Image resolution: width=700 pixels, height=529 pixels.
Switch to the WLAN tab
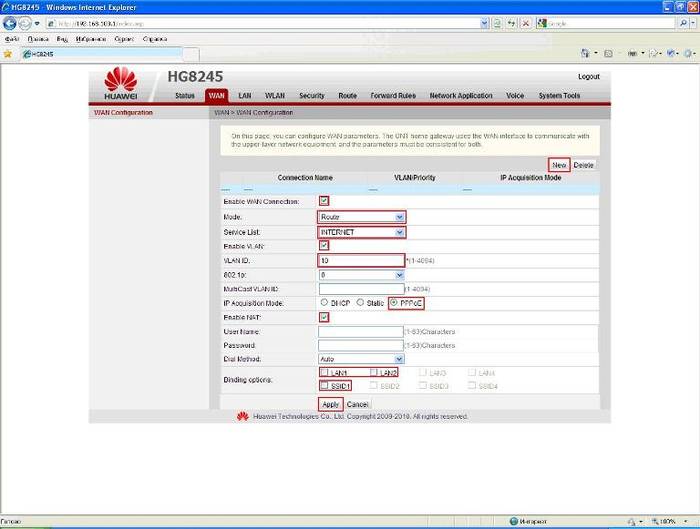point(275,96)
